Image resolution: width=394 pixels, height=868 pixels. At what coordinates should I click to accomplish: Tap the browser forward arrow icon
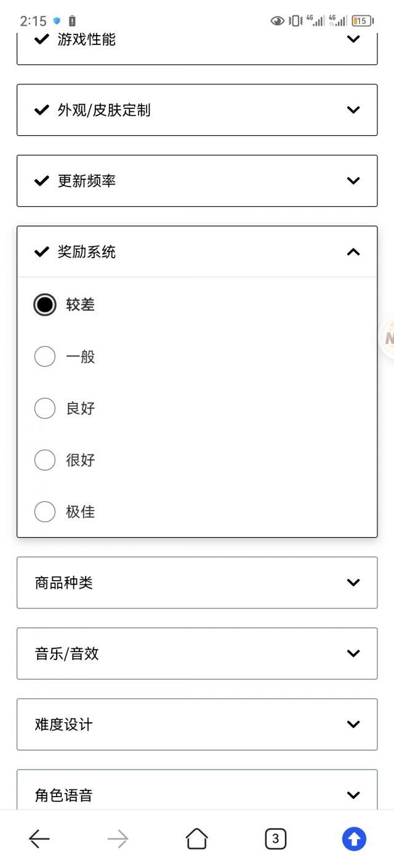pos(118,838)
